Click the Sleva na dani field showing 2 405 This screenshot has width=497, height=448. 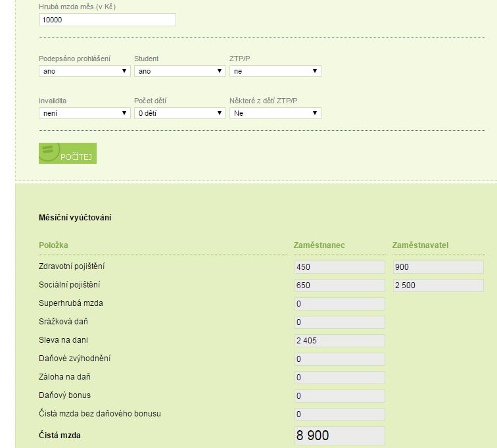(339, 341)
